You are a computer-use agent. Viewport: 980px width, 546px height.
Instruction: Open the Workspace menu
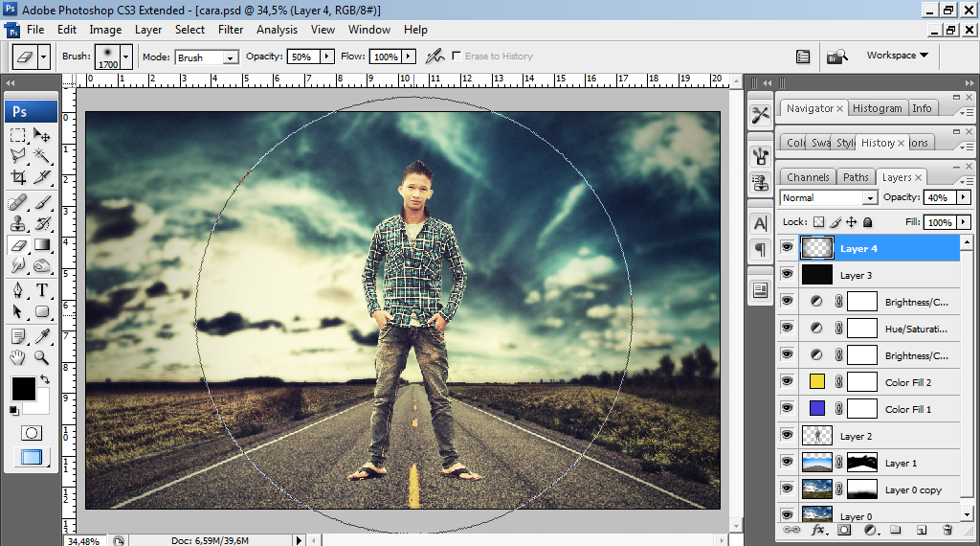(897, 55)
